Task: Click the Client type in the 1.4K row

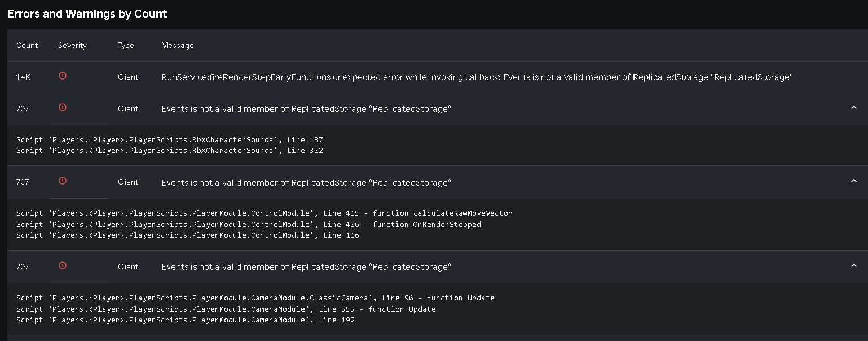Action: [x=128, y=77]
